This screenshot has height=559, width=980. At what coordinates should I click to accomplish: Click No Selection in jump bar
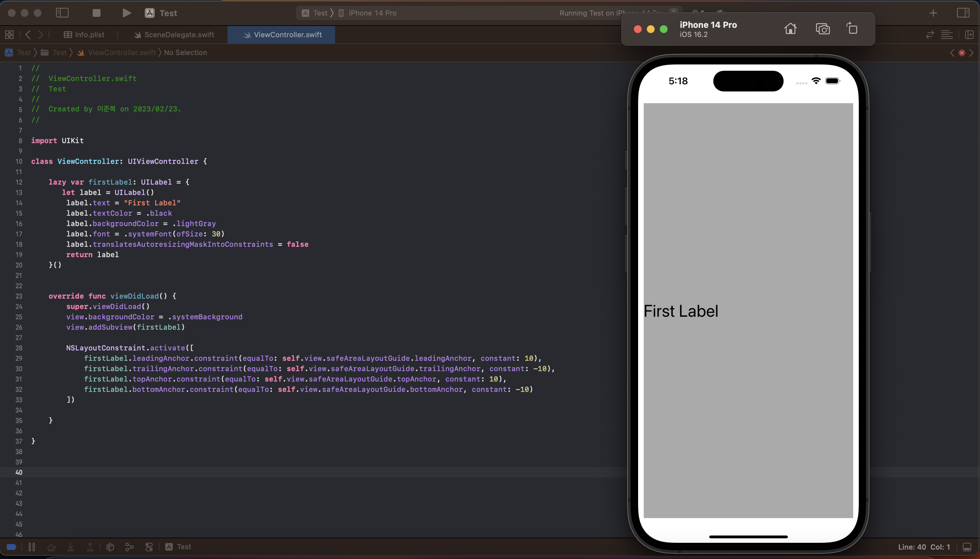point(185,52)
